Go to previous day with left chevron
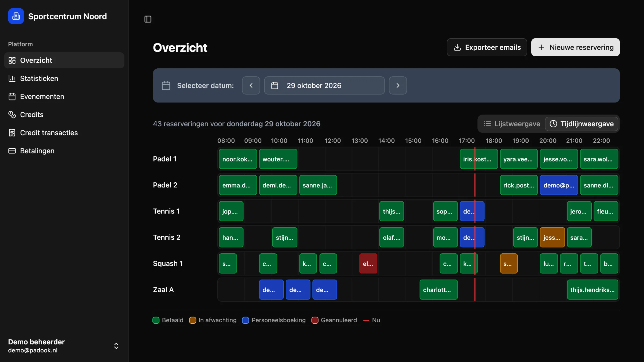The image size is (644, 362). [x=251, y=86]
